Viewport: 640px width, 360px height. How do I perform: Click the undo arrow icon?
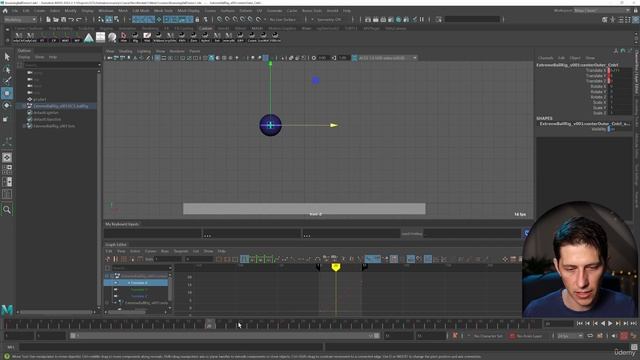[x=71, y=19]
